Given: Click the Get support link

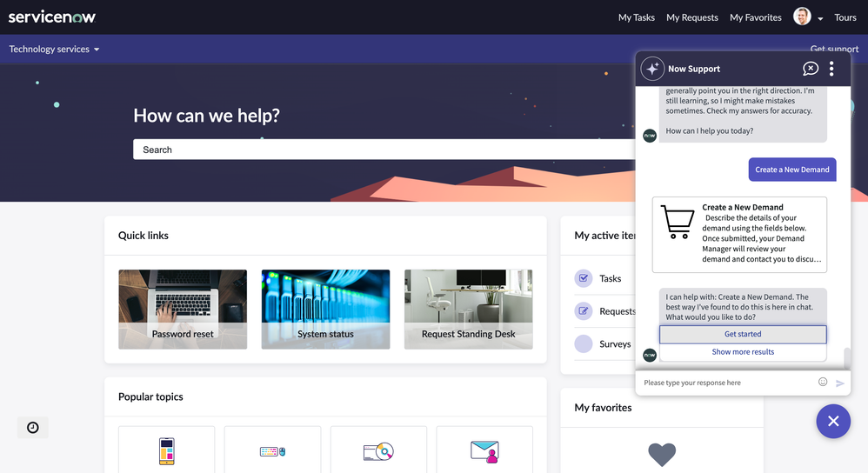Looking at the screenshot, I should 834,49.
